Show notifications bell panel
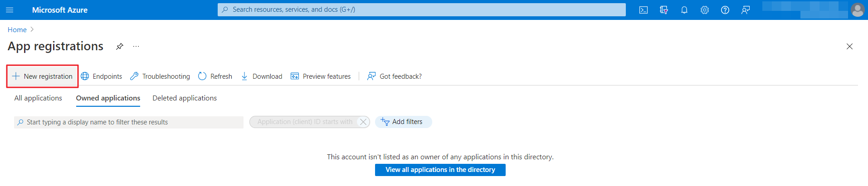 [684, 10]
